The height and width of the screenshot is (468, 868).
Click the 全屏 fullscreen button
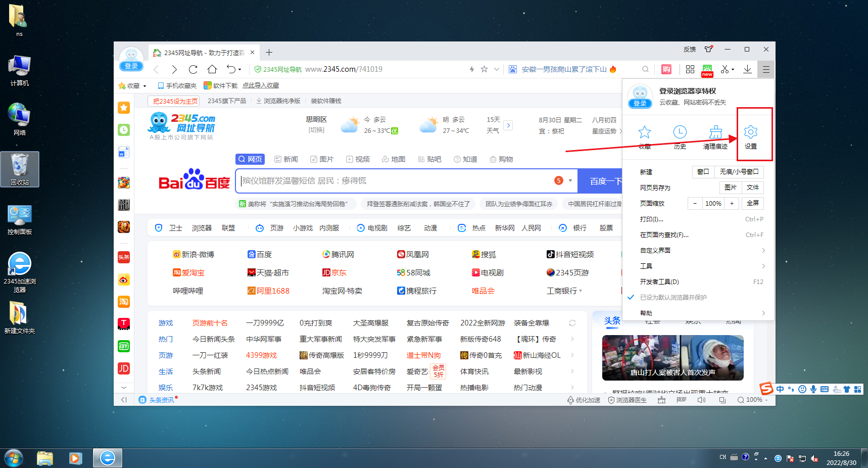pos(753,203)
